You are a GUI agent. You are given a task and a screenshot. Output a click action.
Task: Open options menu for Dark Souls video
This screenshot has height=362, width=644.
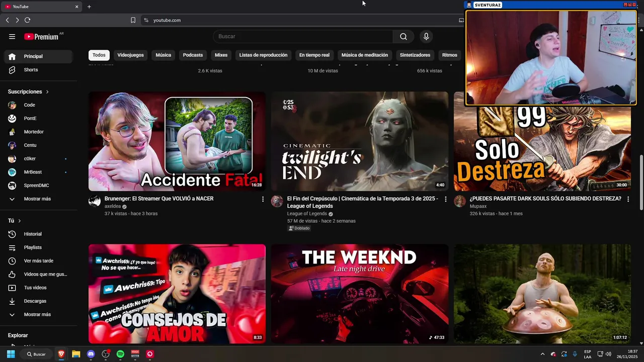628,199
